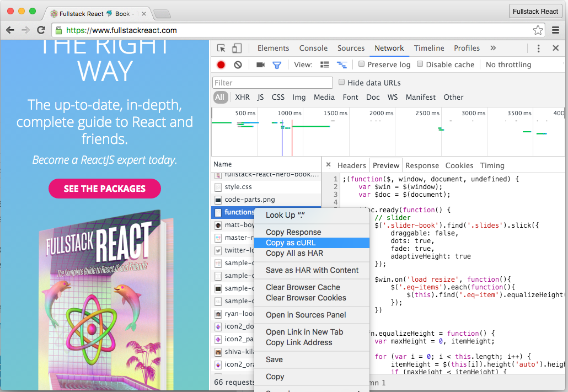Select the Preview tab

386,165
